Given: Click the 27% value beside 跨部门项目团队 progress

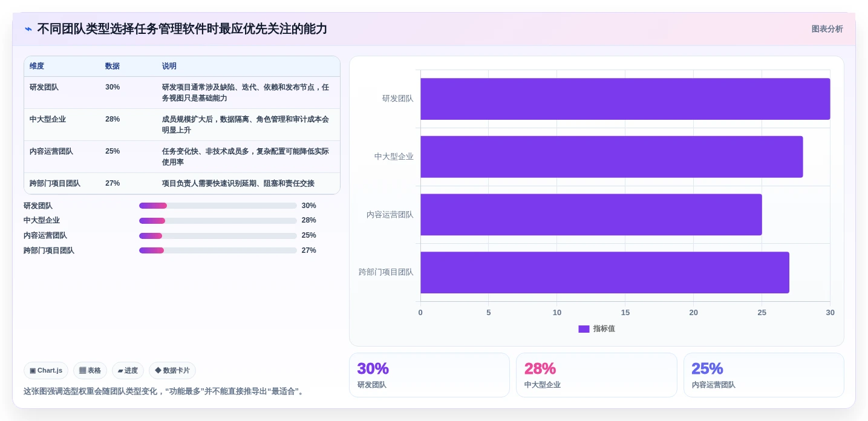Looking at the screenshot, I should pyautogui.click(x=309, y=250).
